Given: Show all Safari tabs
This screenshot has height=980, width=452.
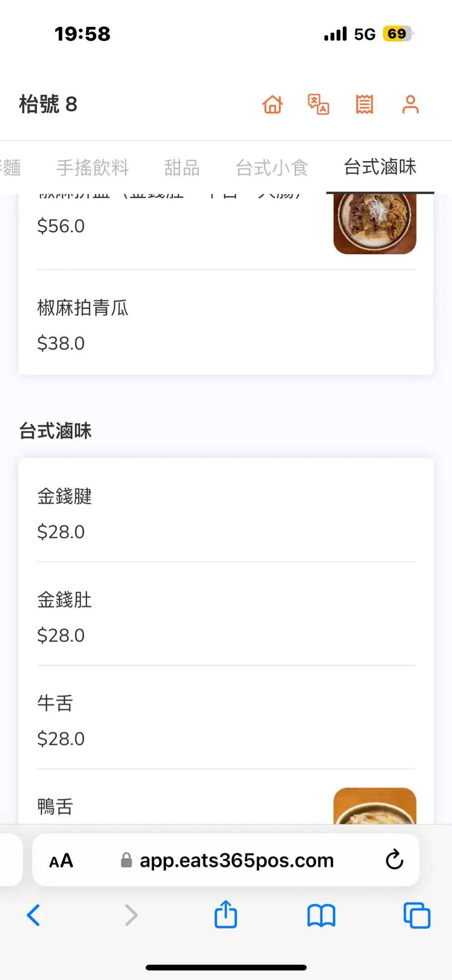Looking at the screenshot, I should click(417, 915).
